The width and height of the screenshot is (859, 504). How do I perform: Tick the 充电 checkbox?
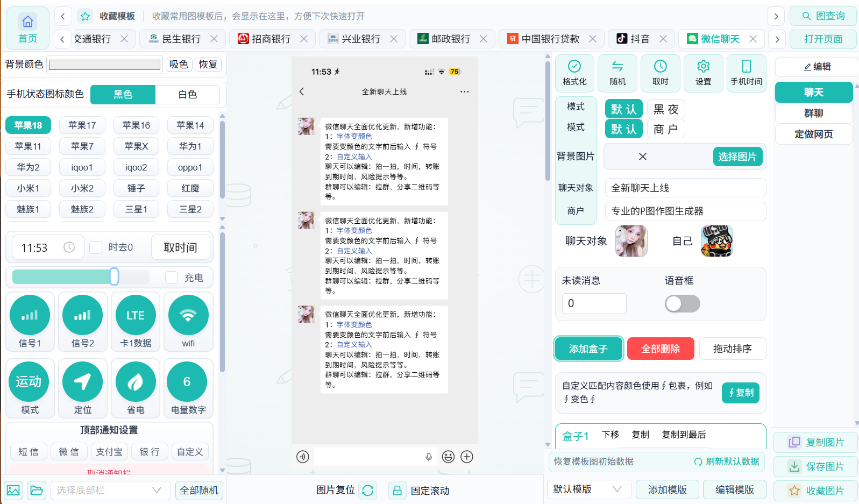(172, 278)
